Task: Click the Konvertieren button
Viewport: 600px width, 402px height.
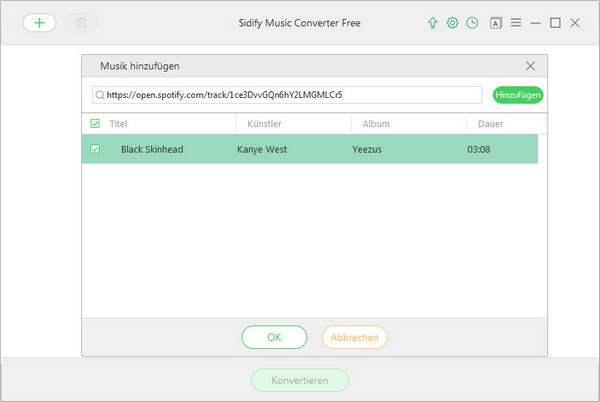Action: (x=300, y=380)
